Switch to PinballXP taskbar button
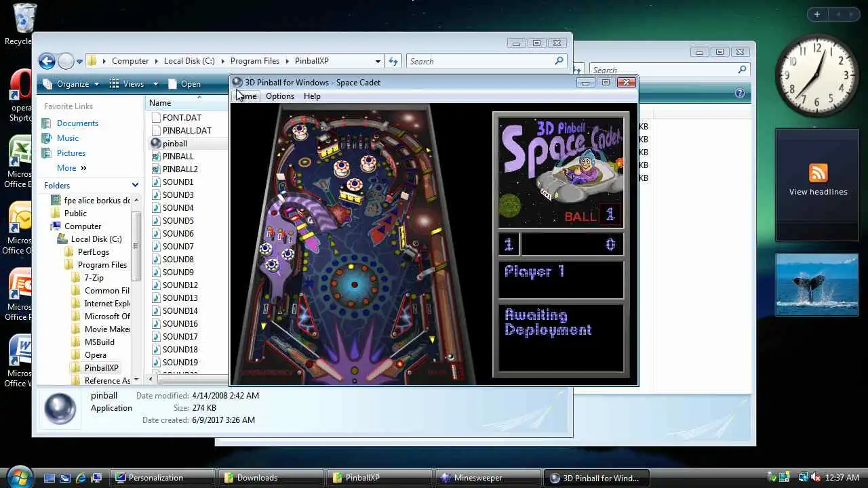Image resolution: width=868 pixels, height=488 pixels. pyautogui.click(x=378, y=478)
